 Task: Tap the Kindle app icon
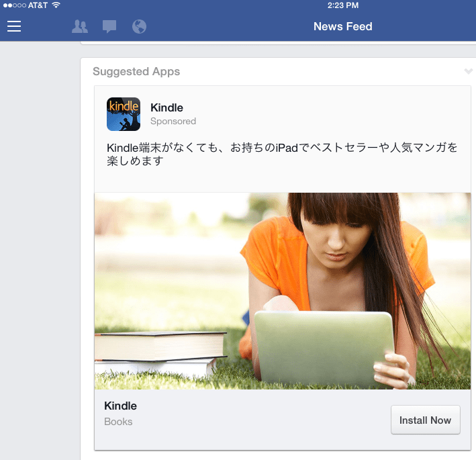124,114
